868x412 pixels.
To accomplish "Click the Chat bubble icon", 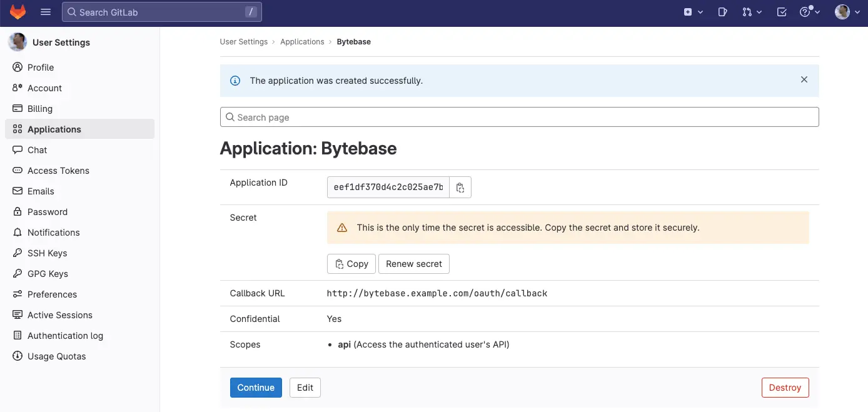I will tap(18, 149).
